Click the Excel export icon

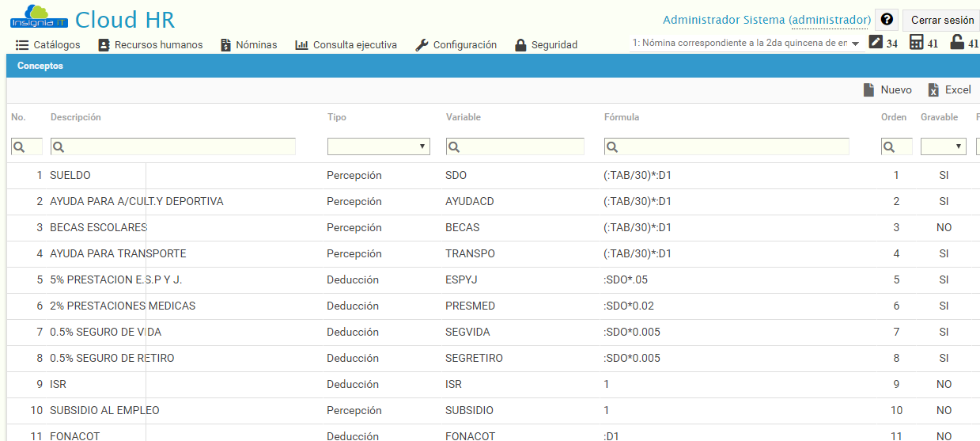pyautogui.click(x=933, y=90)
